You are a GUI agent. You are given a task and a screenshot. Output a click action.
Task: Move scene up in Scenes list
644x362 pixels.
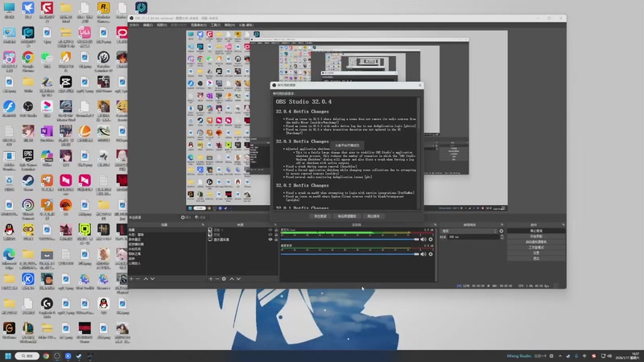pyautogui.click(x=146, y=278)
